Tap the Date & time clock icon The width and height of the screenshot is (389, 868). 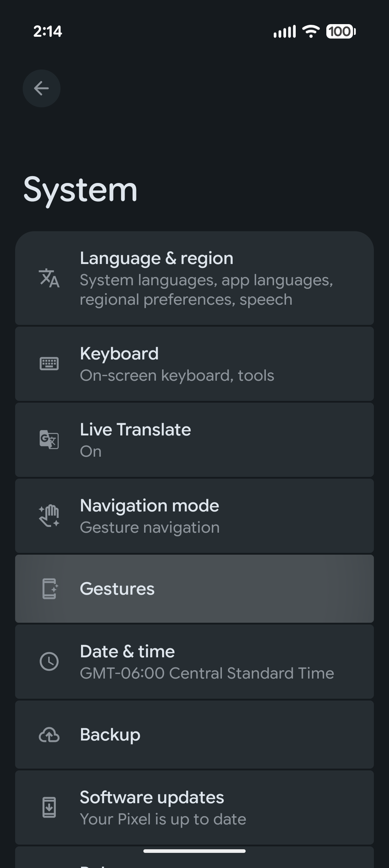pyautogui.click(x=49, y=661)
